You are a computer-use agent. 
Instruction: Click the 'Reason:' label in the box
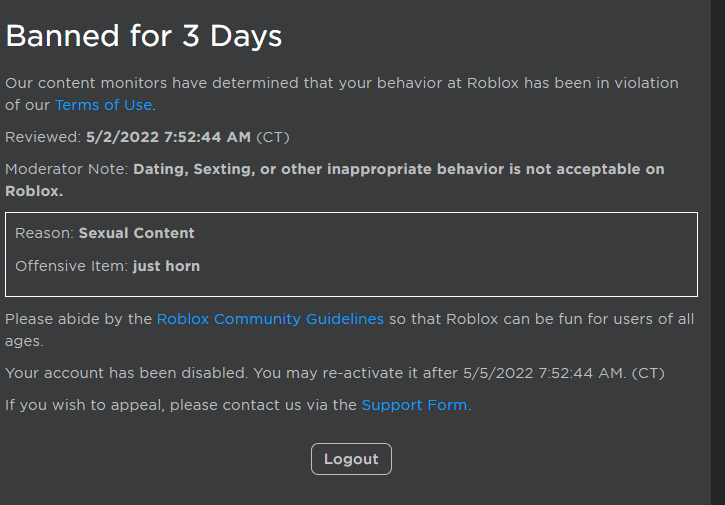pos(44,233)
